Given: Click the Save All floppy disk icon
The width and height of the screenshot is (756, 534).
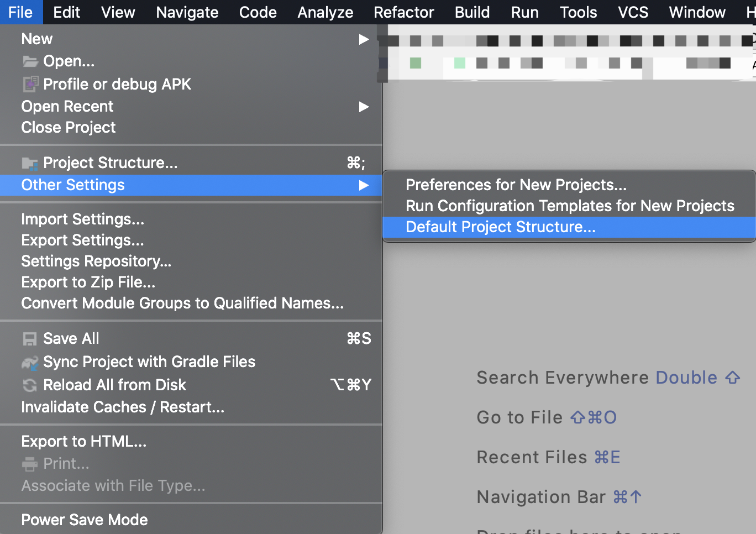Looking at the screenshot, I should coord(30,339).
